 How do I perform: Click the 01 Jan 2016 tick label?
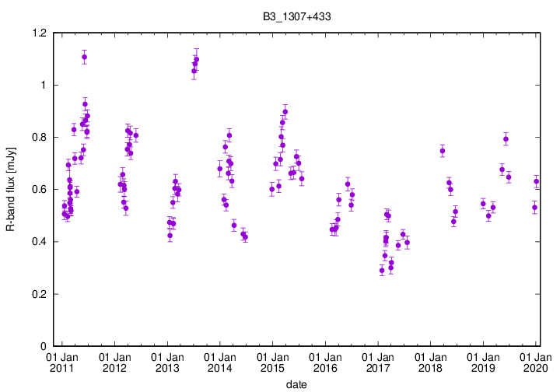pos(324,362)
